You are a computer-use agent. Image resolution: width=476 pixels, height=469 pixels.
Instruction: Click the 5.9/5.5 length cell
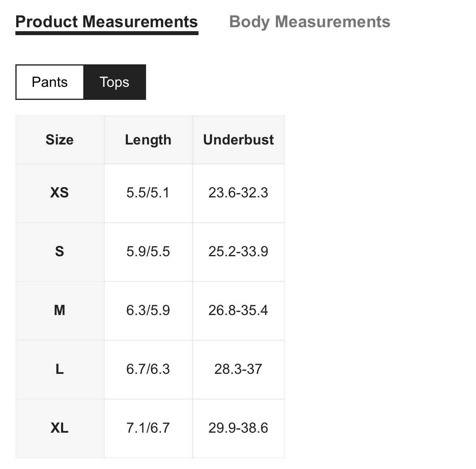click(x=148, y=251)
